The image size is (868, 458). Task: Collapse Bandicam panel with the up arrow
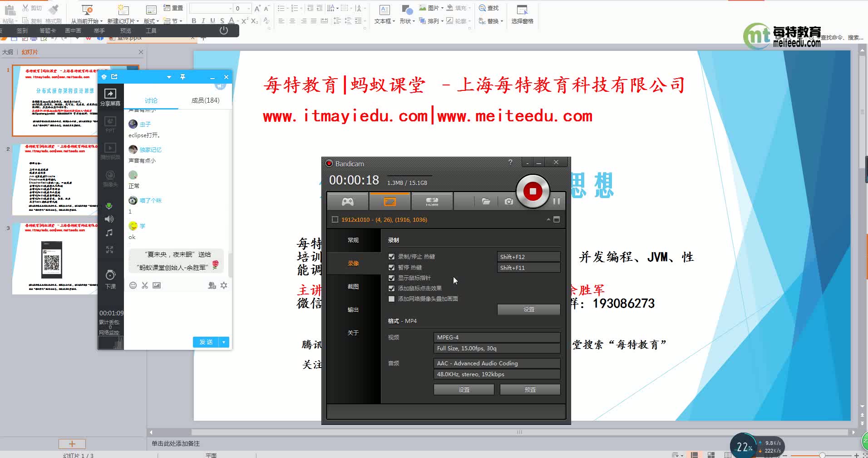pos(548,219)
